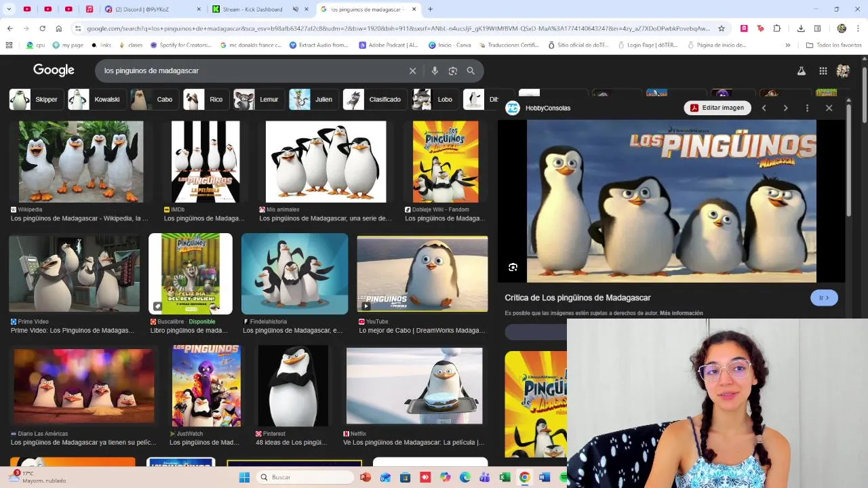Viewport: 868px width, 488px height.
Task: Open IMDb Los Pingüinos poster thumbnail
Action: tap(205, 162)
